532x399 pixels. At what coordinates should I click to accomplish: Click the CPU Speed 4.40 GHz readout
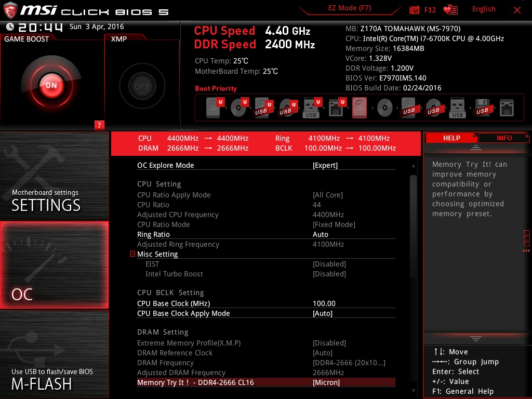point(252,31)
